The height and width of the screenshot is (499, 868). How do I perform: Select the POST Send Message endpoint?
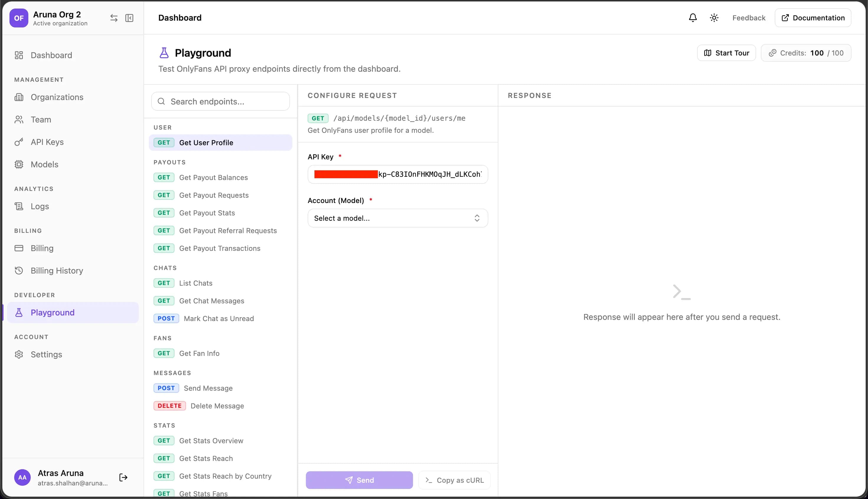[x=221, y=388]
